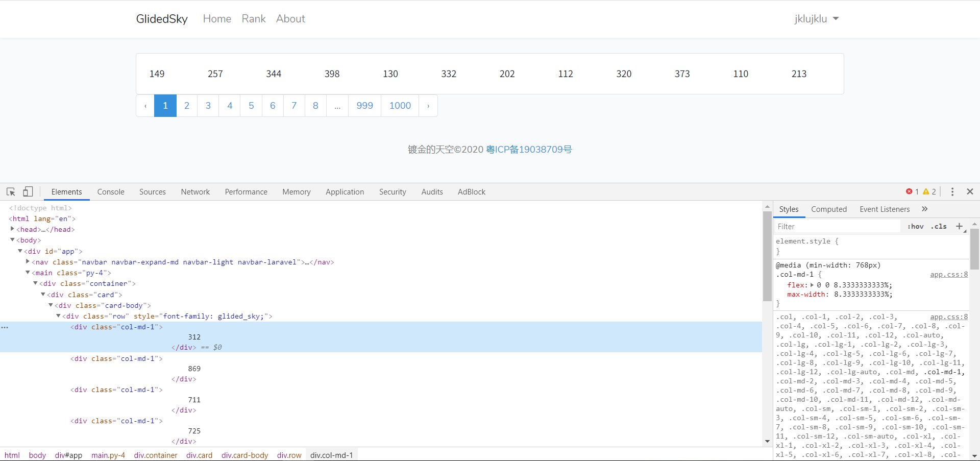980x461 pixels.
Task: Go to pagination page 5
Action: point(251,106)
